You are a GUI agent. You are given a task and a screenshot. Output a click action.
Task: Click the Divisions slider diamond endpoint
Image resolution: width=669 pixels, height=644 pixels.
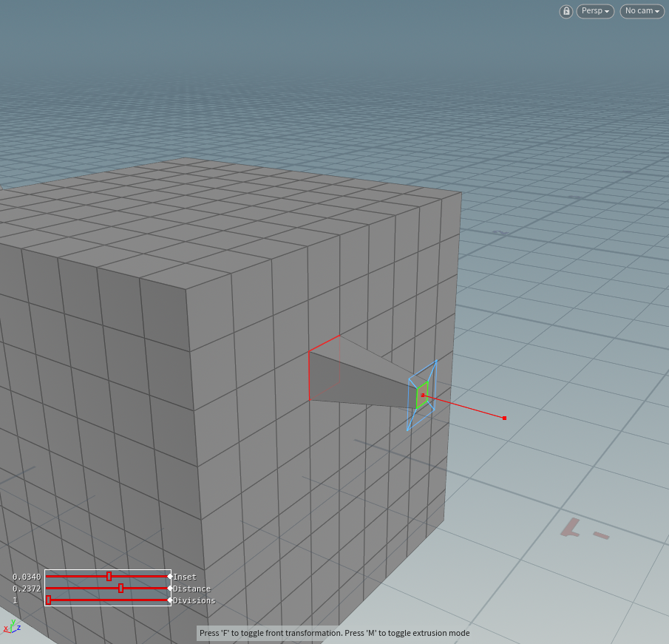[x=169, y=600]
